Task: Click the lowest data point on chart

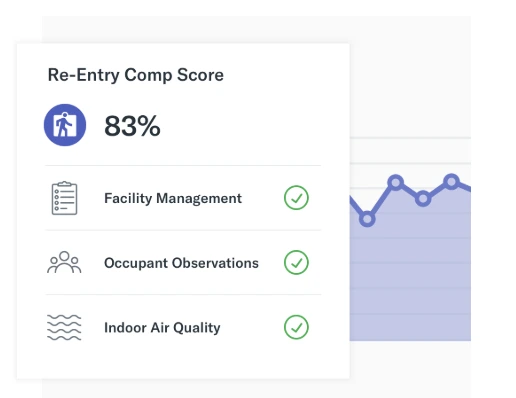Action: coord(367,219)
